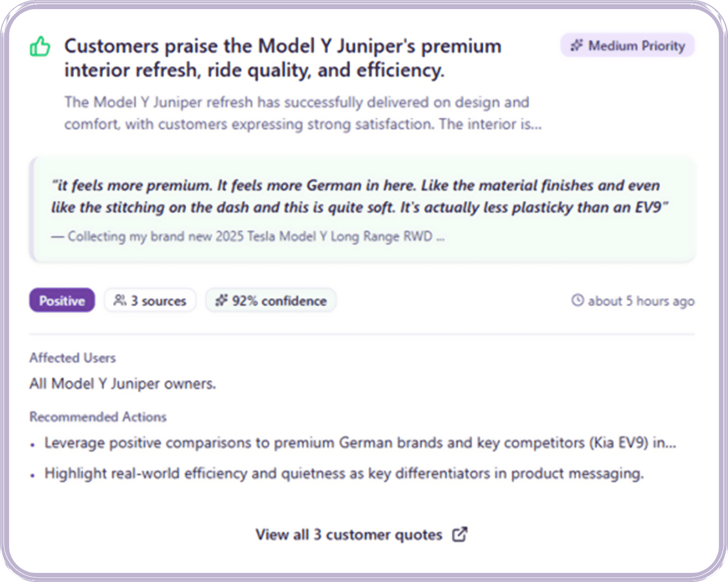The width and height of the screenshot is (728, 582).
Task: Select the 'Highlight real-world efficiency' recommended action
Action: pyautogui.click(x=344, y=473)
